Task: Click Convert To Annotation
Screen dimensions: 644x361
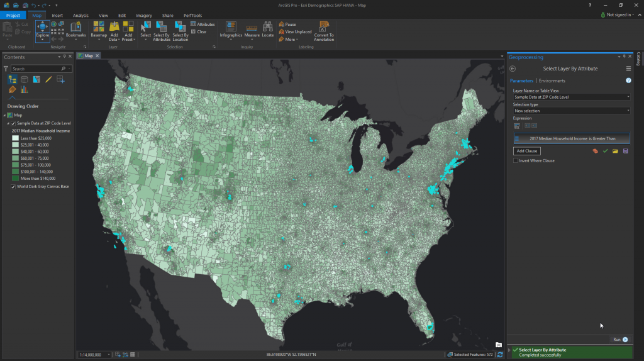Action: pyautogui.click(x=324, y=31)
